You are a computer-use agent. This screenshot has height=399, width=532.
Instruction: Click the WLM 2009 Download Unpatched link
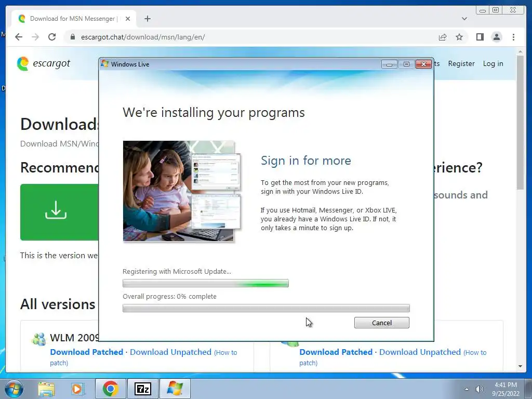click(x=170, y=352)
